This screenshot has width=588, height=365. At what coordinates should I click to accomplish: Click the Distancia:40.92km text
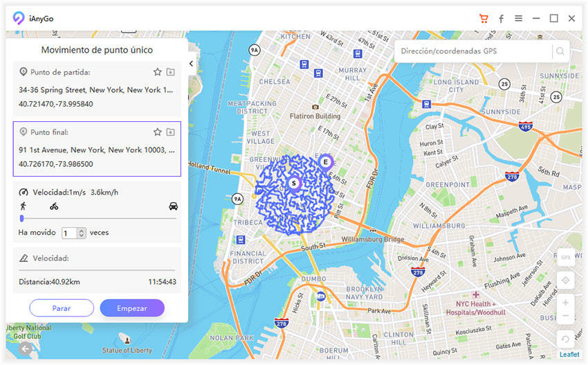coord(49,282)
